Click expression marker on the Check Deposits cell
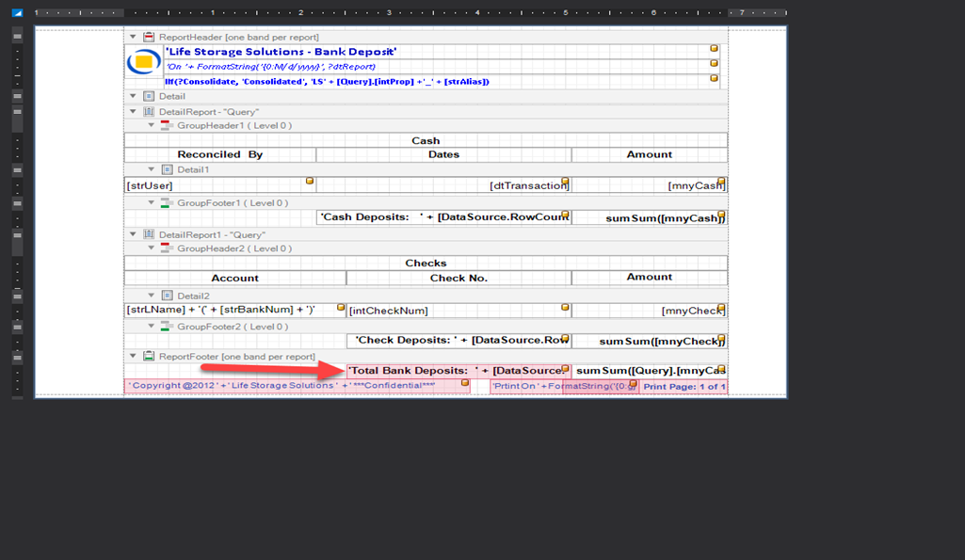Screen dimensions: 965x560 coord(565,337)
